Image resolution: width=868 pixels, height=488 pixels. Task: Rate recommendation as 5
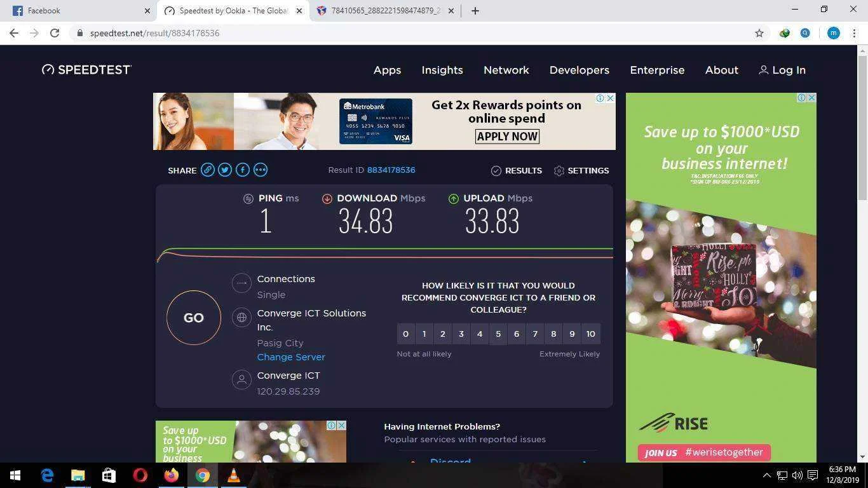click(x=498, y=334)
